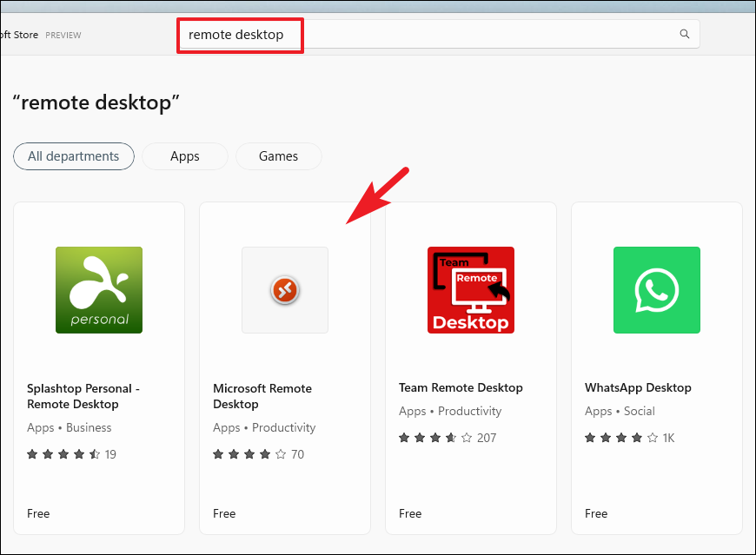Screen dimensions: 756x555
Task: Click the Microsoft Remote Desktop title
Action: pyautogui.click(x=262, y=396)
